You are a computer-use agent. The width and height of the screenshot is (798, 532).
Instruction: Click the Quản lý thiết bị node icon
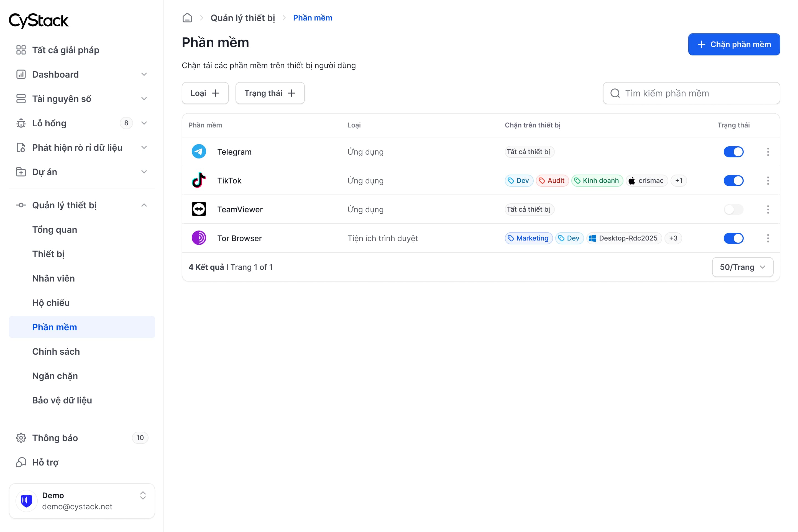click(x=21, y=205)
